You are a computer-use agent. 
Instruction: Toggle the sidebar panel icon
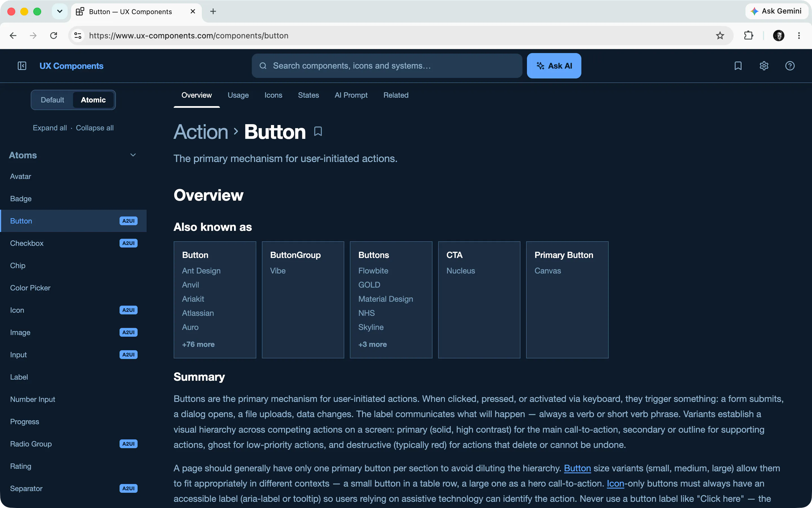[x=22, y=66]
